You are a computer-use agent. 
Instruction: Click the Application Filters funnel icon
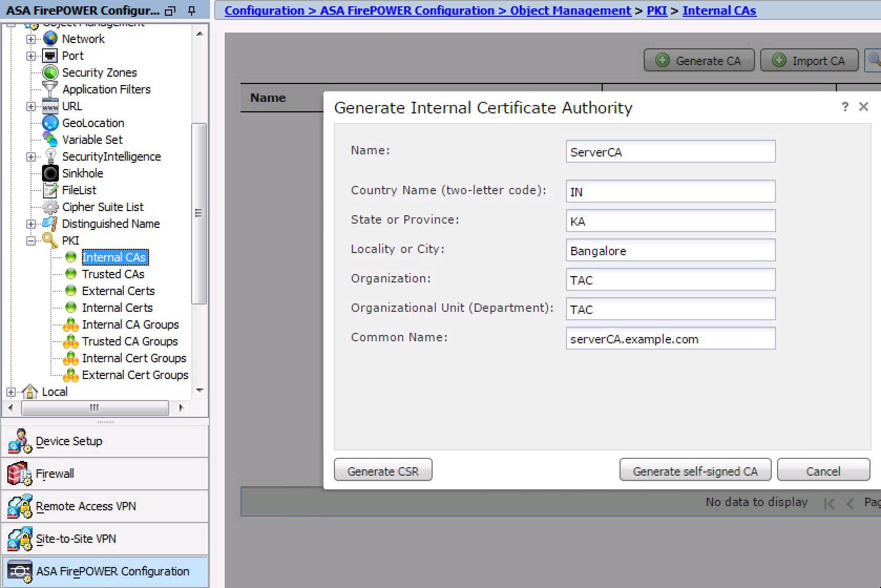(x=50, y=89)
